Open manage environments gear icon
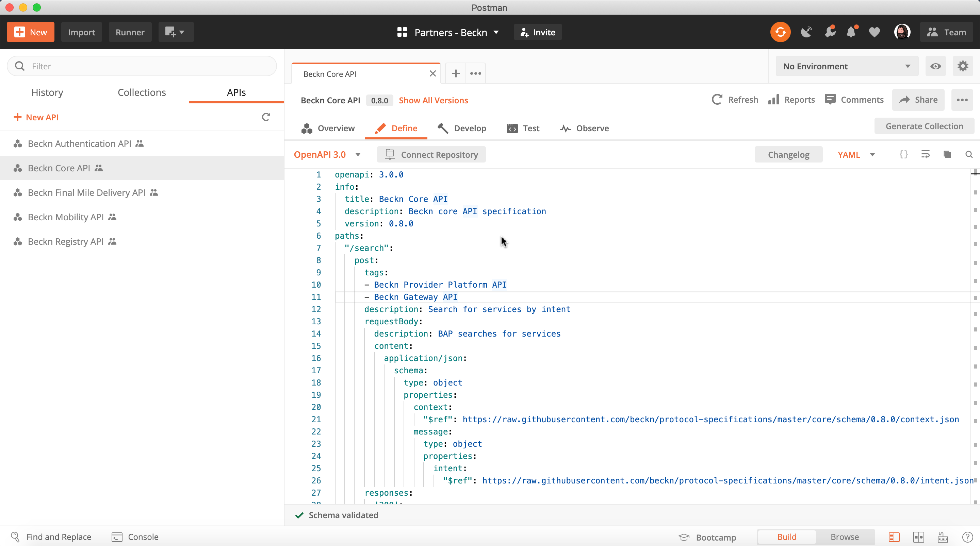This screenshot has height=546, width=980. (963, 66)
